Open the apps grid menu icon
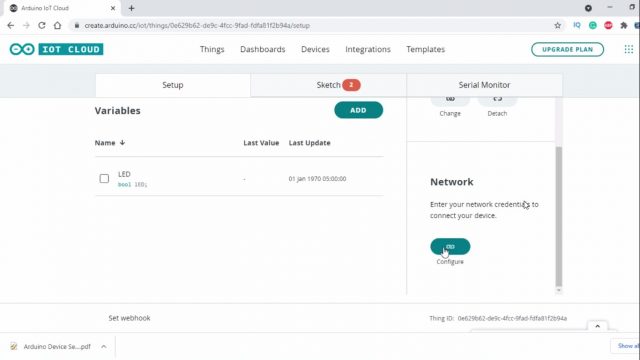 [629, 49]
